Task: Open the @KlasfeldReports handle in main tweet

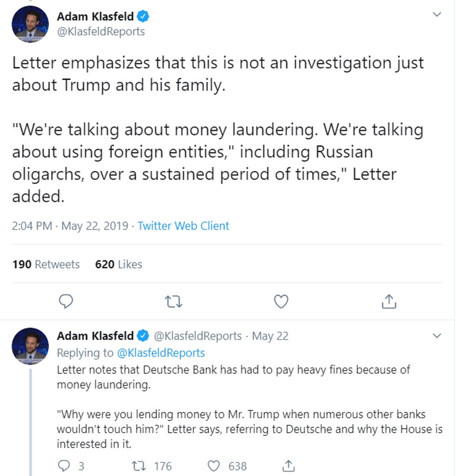Action: pos(101,32)
